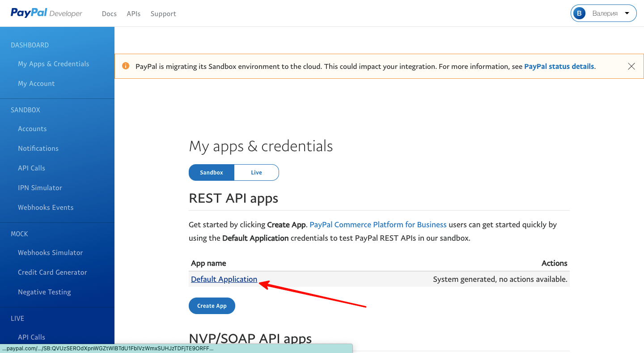Image resolution: width=644 pixels, height=353 pixels.
Task: Expand the Валерия account dropdown arrow
Action: pyautogui.click(x=627, y=13)
